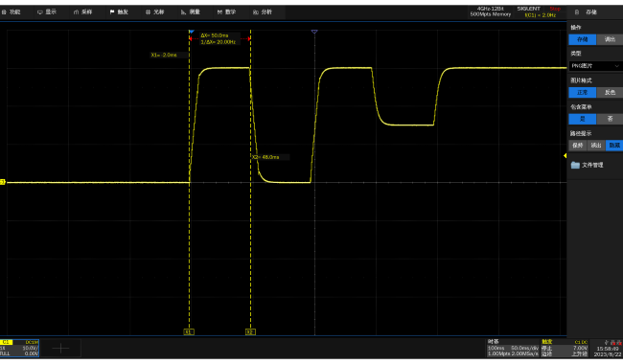Select 否 for include menu option
This screenshot has height=364, width=623.
pyautogui.click(x=610, y=119)
